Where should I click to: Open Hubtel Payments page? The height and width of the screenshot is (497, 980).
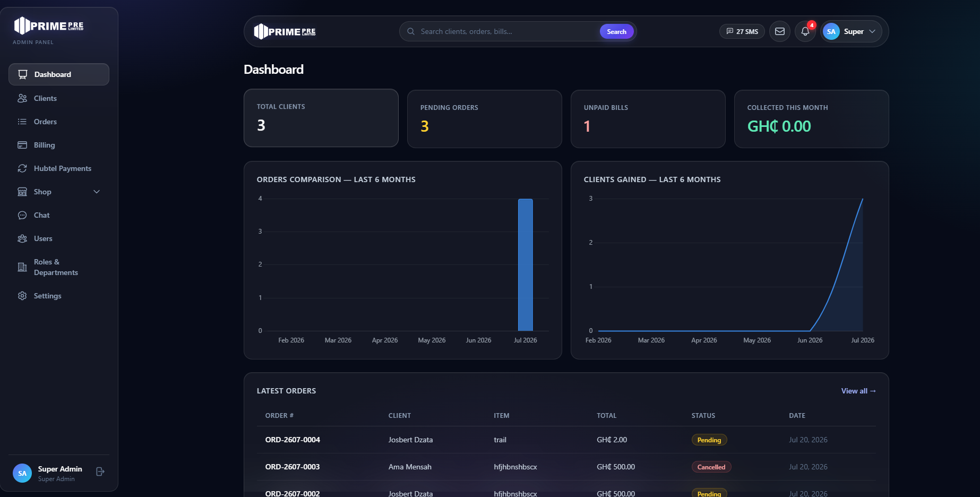(x=59, y=168)
